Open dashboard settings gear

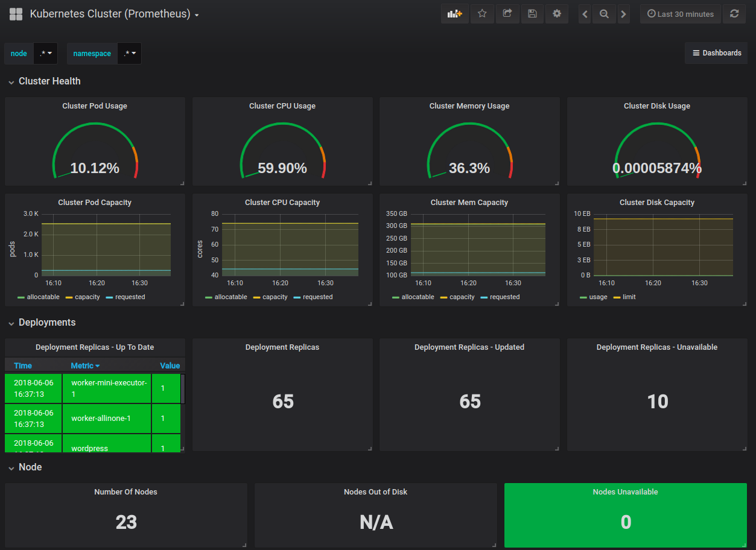click(557, 14)
